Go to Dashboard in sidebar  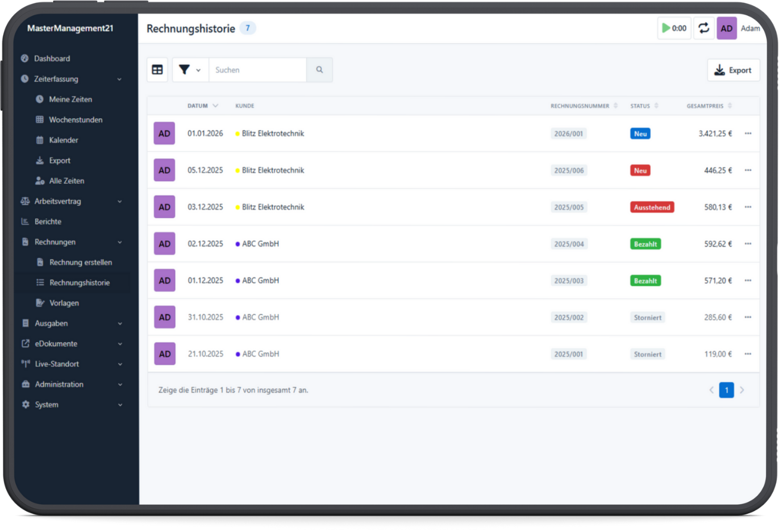click(x=52, y=59)
